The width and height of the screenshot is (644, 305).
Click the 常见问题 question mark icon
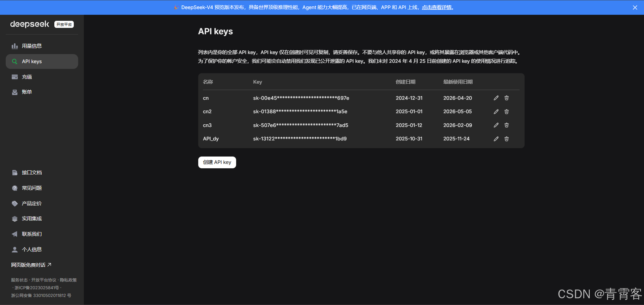(x=15, y=188)
